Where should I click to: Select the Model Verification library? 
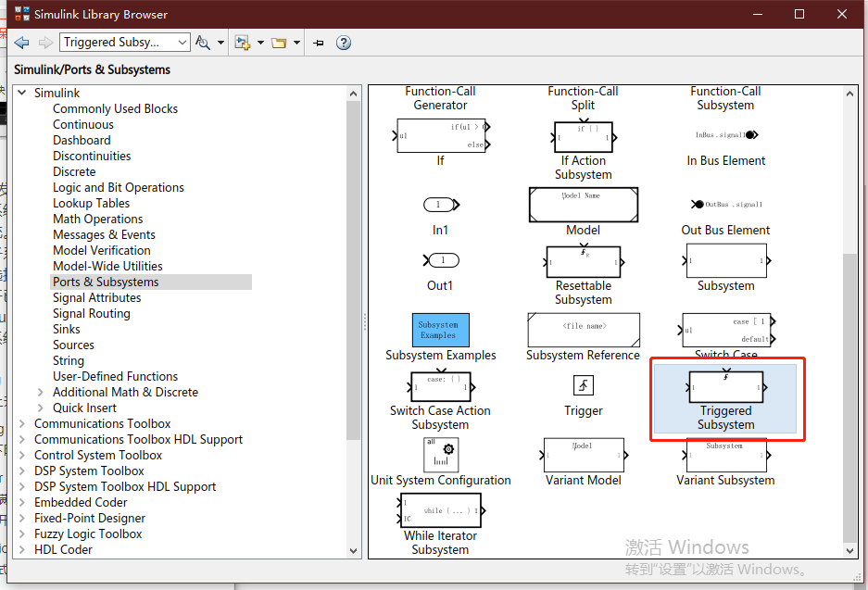102,251
